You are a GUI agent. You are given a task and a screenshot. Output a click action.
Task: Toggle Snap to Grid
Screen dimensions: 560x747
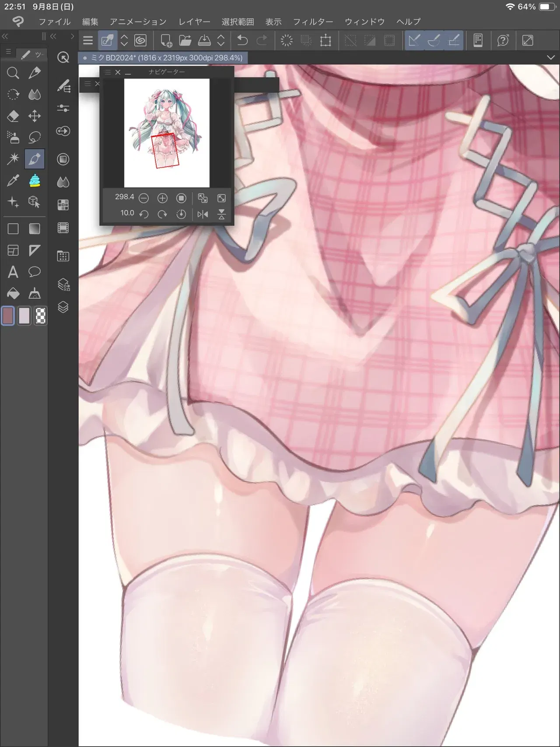pos(454,41)
